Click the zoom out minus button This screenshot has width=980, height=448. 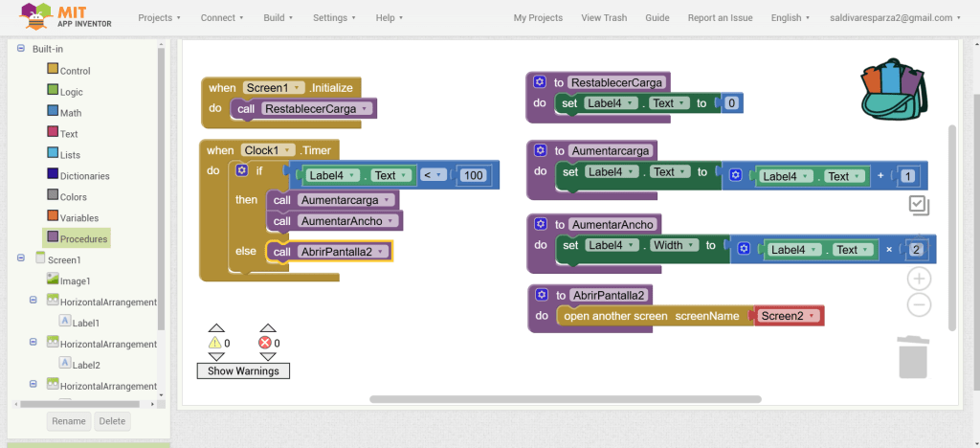click(919, 305)
